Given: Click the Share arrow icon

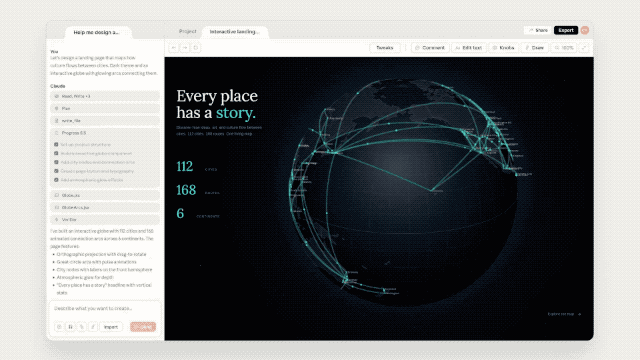Looking at the screenshot, I should pyautogui.click(x=531, y=30).
